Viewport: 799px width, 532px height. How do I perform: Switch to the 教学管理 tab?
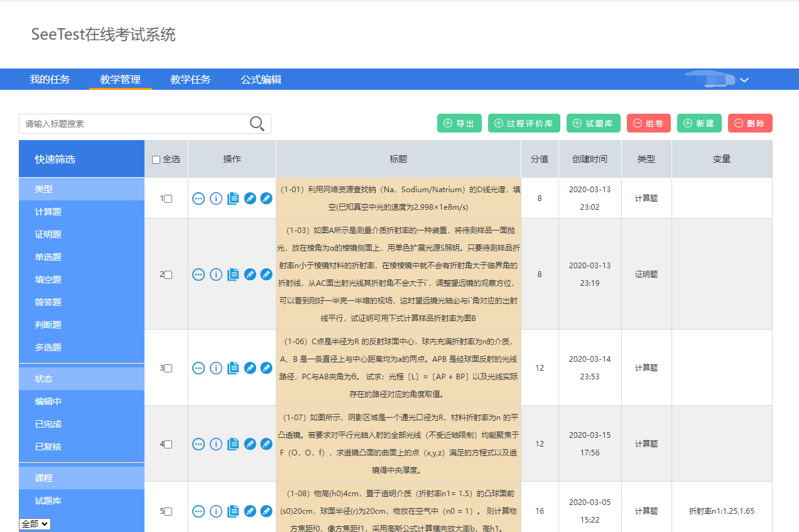121,80
